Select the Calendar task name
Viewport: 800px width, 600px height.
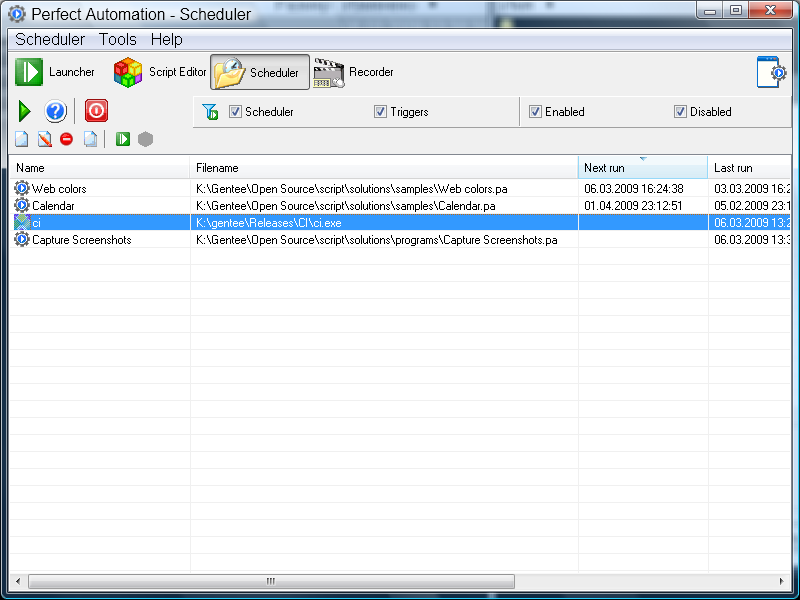tap(53, 206)
